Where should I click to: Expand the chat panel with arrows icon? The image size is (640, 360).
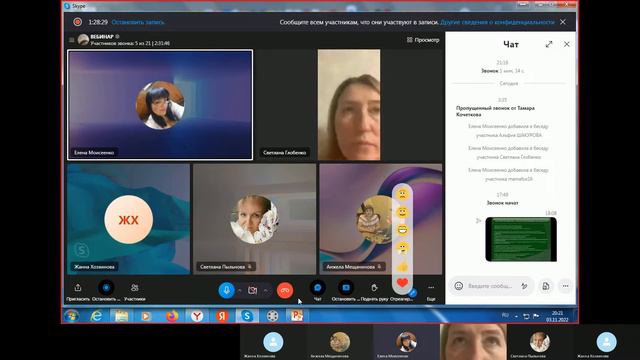(549, 44)
